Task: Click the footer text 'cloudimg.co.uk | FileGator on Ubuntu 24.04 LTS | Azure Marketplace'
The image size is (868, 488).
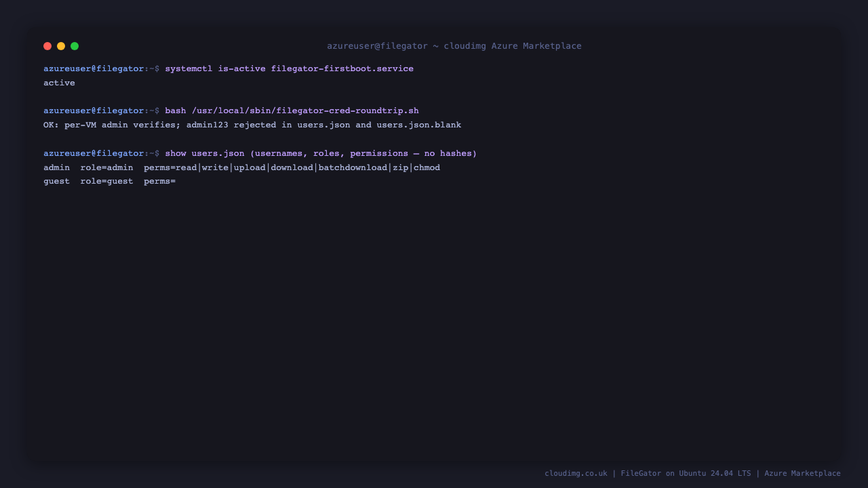Action: tap(692, 473)
